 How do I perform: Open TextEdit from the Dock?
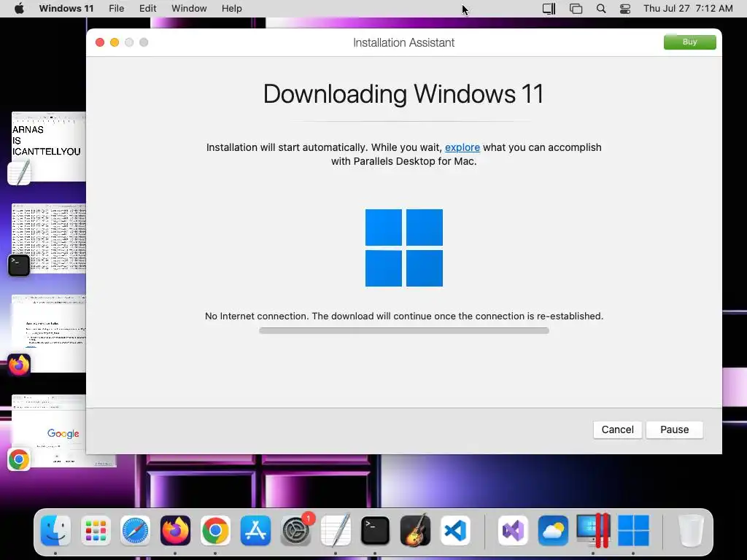click(336, 531)
